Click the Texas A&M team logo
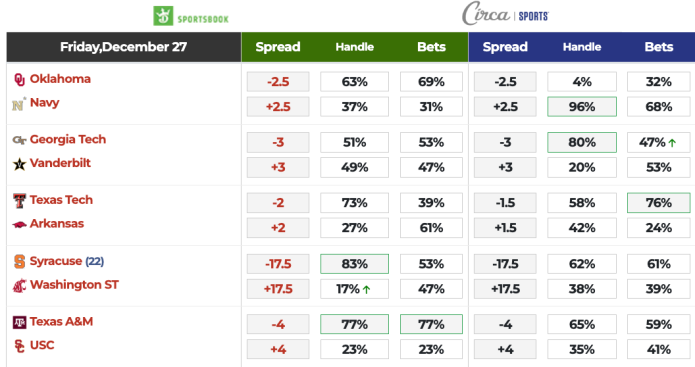695x367 pixels. click(x=19, y=322)
